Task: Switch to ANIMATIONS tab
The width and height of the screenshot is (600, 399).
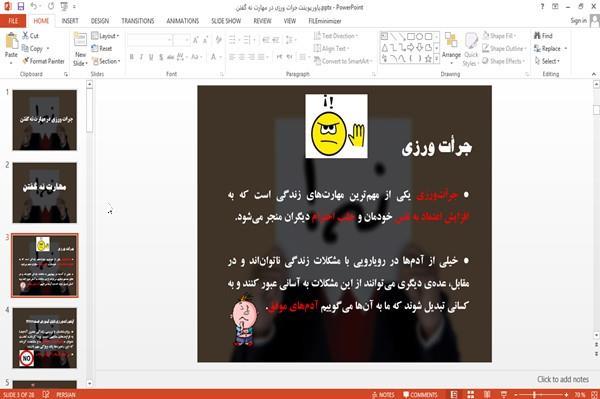Action: pos(183,21)
